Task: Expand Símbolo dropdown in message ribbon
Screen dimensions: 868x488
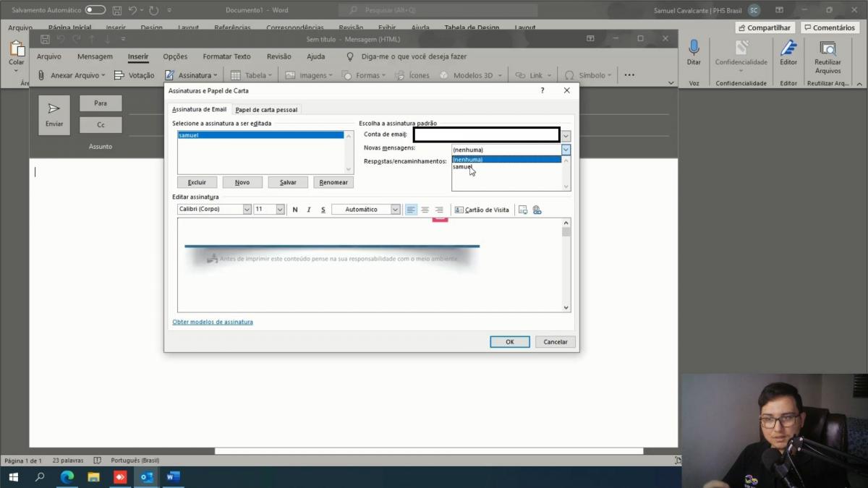Action: pos(609,75)
